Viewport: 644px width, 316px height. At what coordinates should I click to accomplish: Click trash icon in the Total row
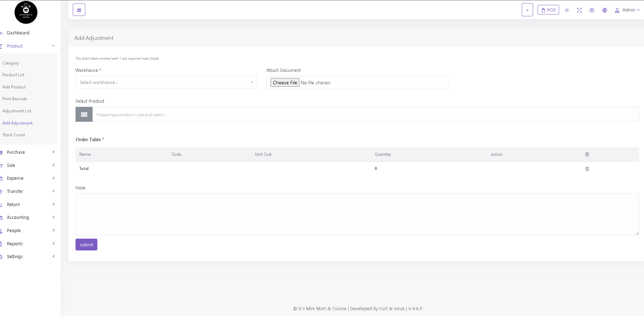click(587, 169)
